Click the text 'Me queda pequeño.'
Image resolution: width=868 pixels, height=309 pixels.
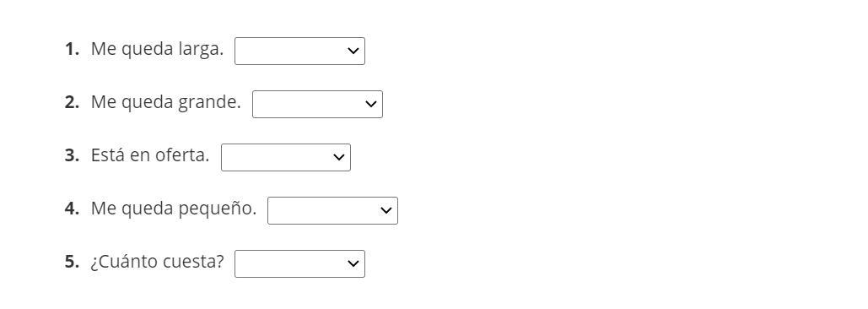tap(174, 209)
